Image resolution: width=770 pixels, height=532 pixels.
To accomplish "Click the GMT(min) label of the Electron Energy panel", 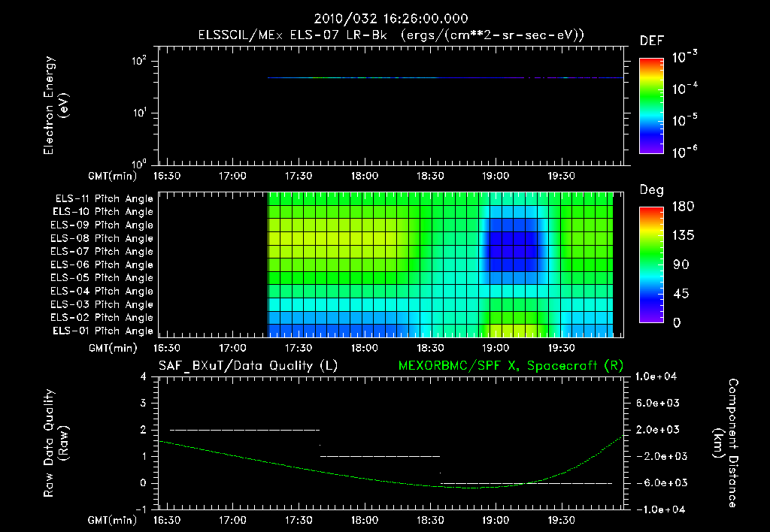I will tap(113, 176).
